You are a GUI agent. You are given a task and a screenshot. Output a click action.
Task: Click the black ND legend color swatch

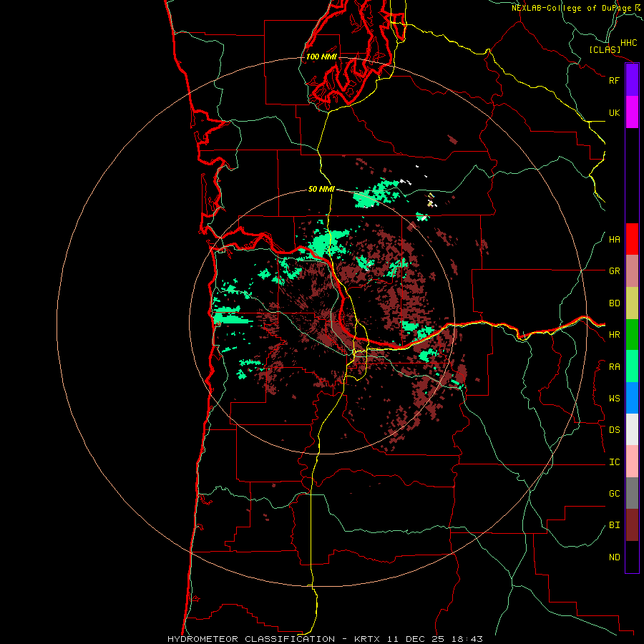pyautogui.click(x=632, y=557)
